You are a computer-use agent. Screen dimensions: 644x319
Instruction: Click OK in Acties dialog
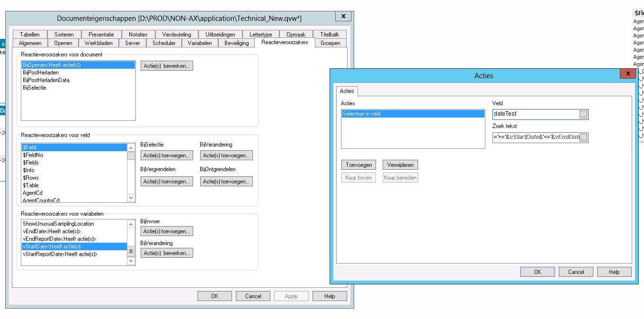537,272
